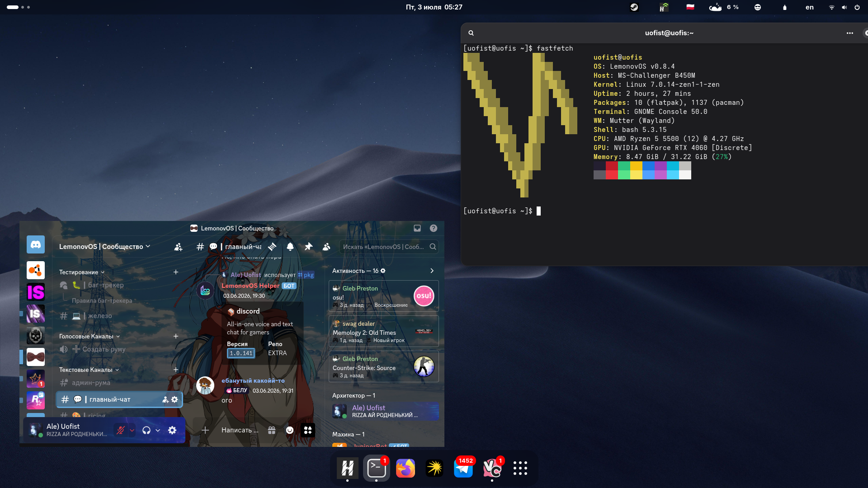This screenshot has width=868, height=488.
Task: Open LemonovOS Helper bot profile name
Action: tap(250, 286)
